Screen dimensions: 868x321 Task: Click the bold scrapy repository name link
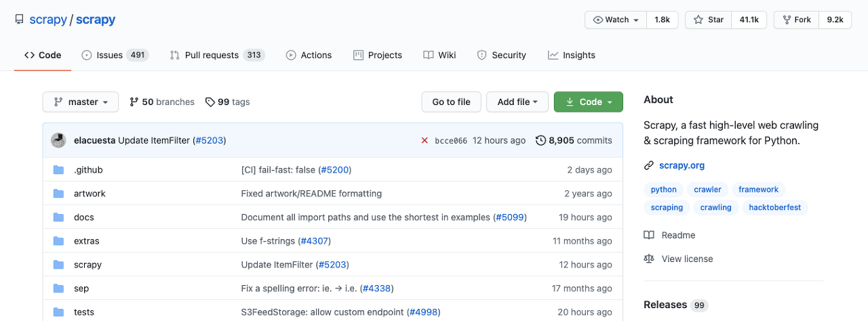point(96,20)
